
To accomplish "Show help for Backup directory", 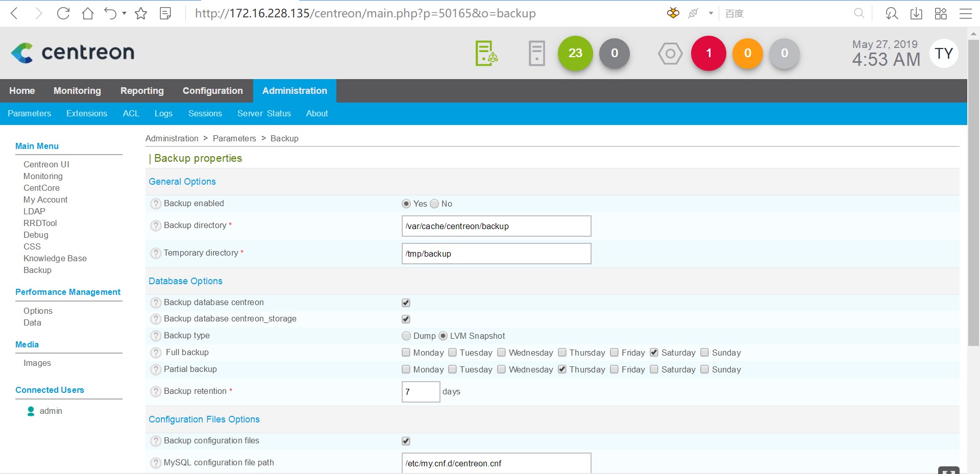I will [156, 226].
